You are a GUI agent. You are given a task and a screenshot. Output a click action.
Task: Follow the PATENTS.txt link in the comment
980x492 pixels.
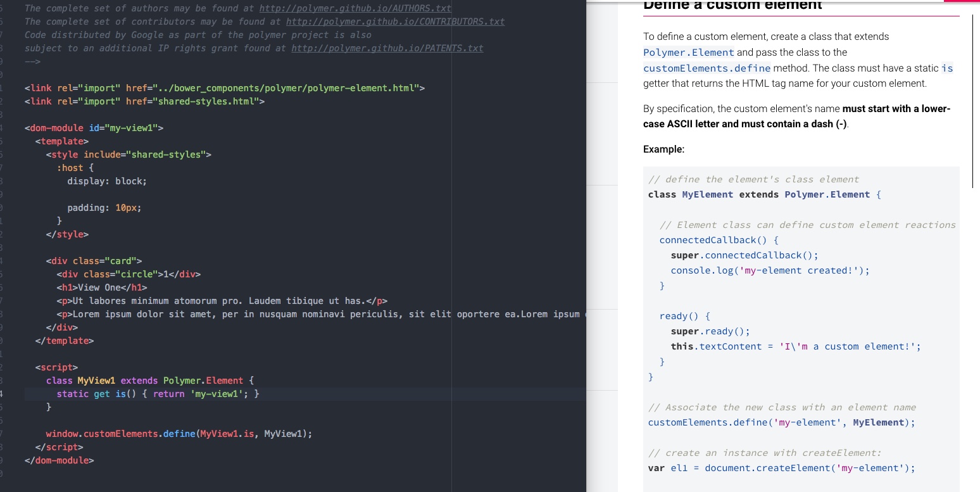pyautogui.click(x=387, y=48)
